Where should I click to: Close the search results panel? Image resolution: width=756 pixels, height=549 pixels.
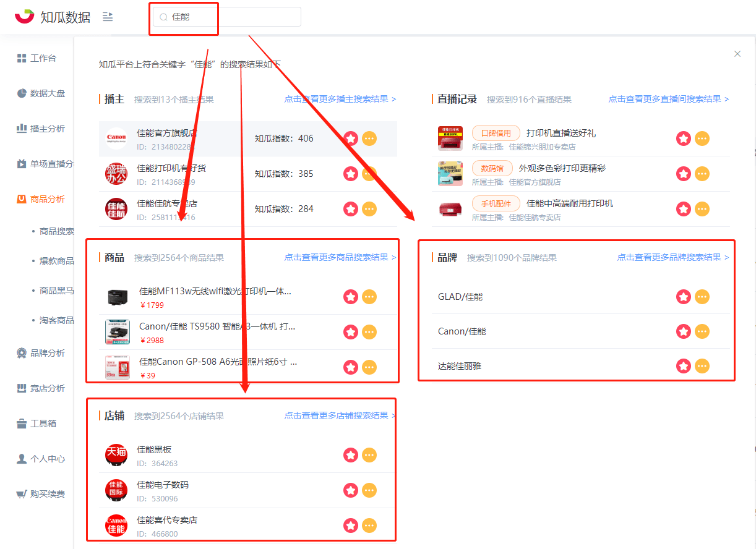(737, 54)
